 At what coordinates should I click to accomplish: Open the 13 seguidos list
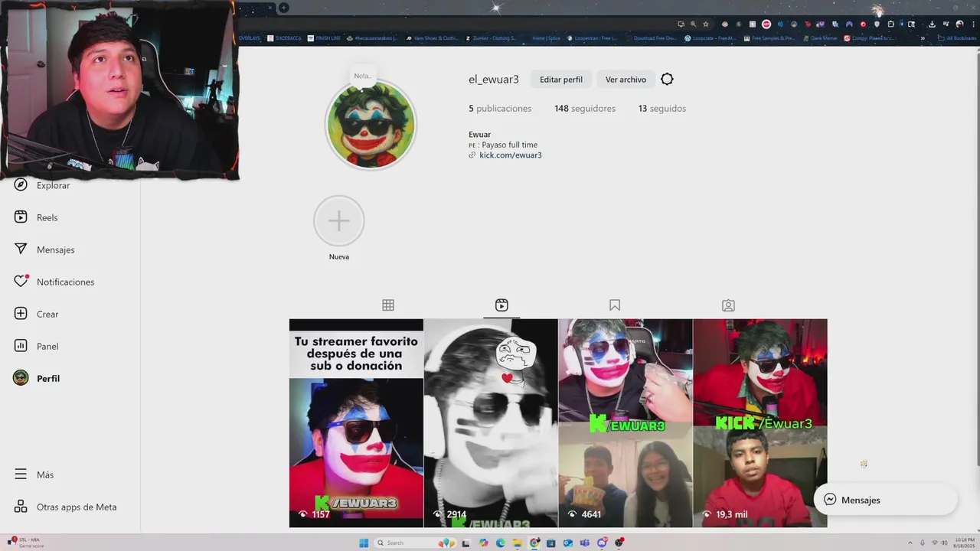(x=662, y=109)
